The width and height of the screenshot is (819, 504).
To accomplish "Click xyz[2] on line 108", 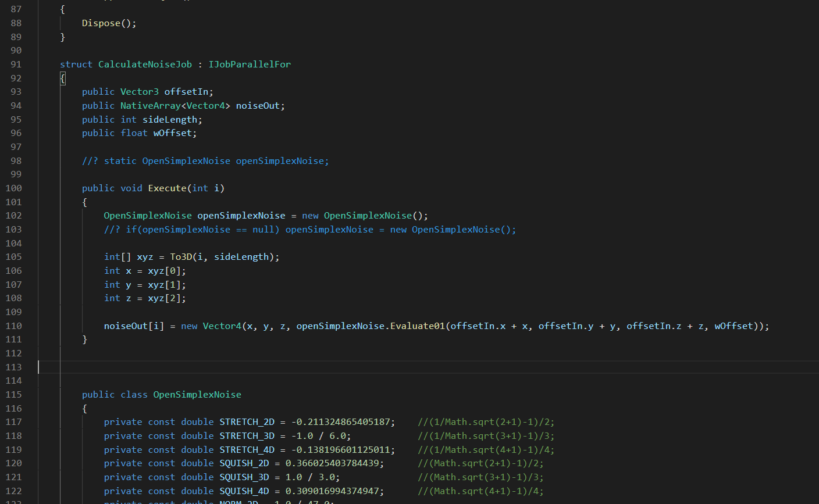I will pos(165,298).
